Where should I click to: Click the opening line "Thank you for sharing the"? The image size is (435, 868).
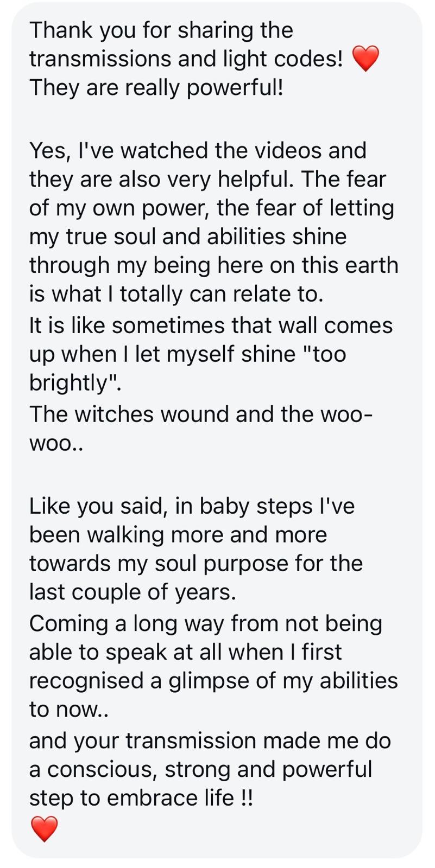coord(161,30)
